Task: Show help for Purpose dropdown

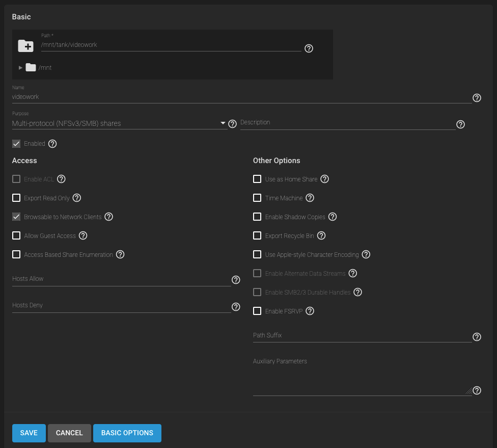Action: click(232, 124)
